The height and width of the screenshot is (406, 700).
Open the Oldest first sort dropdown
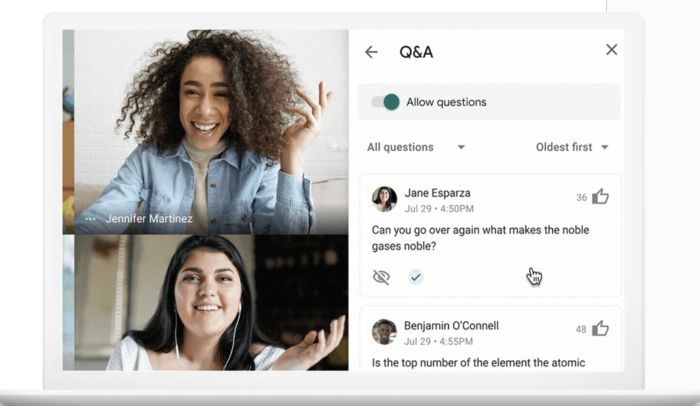click(572, 147)
